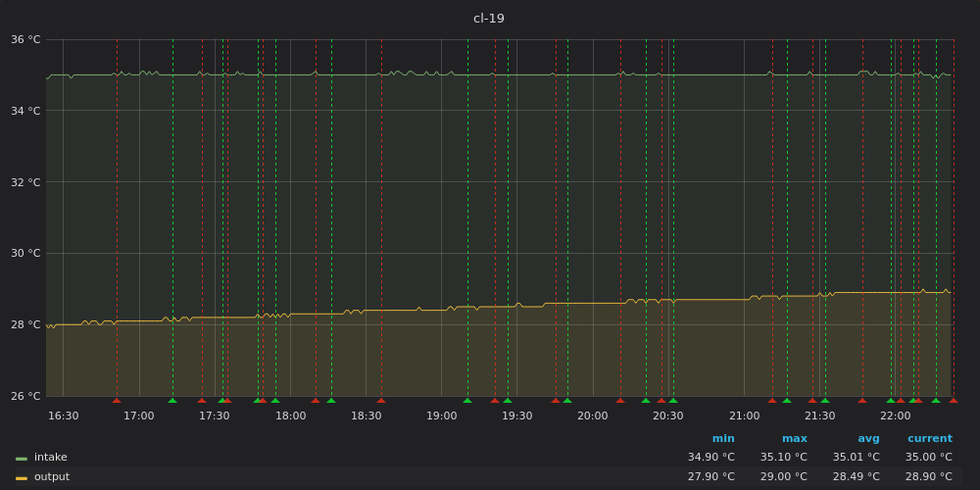The width and height of the screenshot is (980, 490).
Task: Click the green marker just before 18:00
Action: (275, 400)
